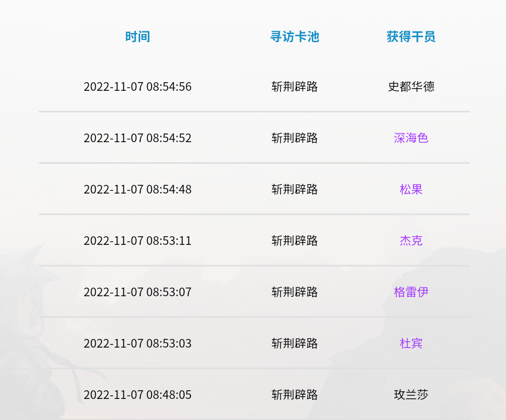Click purple operator name 格雷伊
The height and width of the screenshot is (420, 506).
pos(411,292)
